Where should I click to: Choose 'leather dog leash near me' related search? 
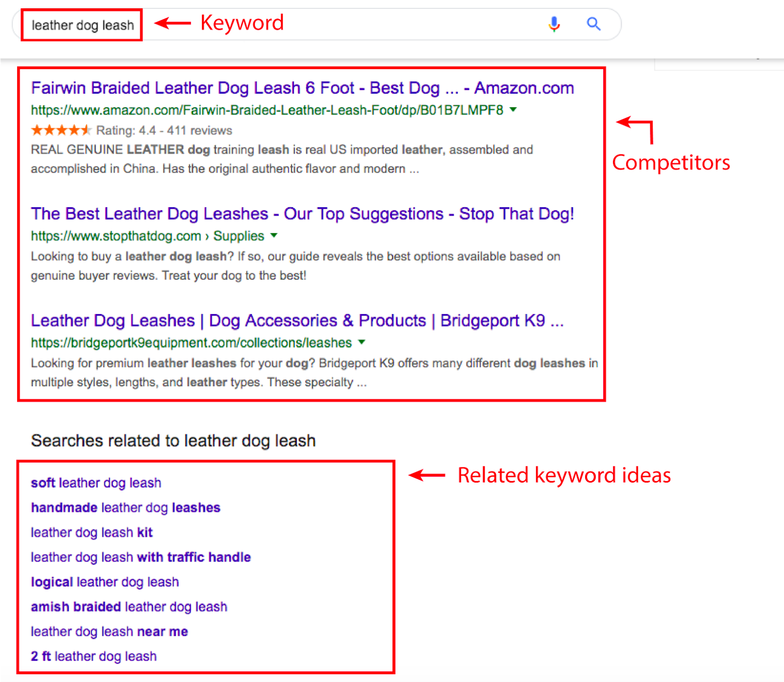point(109,632)
